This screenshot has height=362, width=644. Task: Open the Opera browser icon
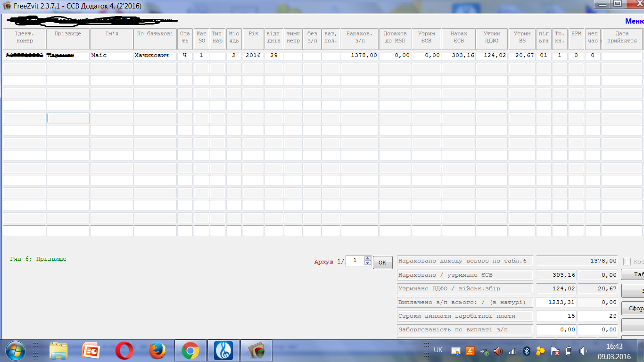[x=124, y=351]
